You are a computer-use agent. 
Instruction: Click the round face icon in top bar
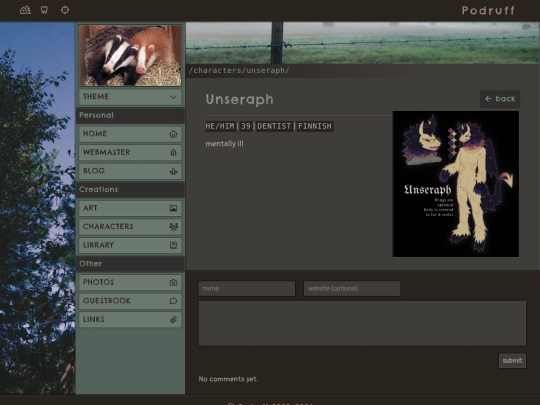pyautogui.click(x=65, y=10)
